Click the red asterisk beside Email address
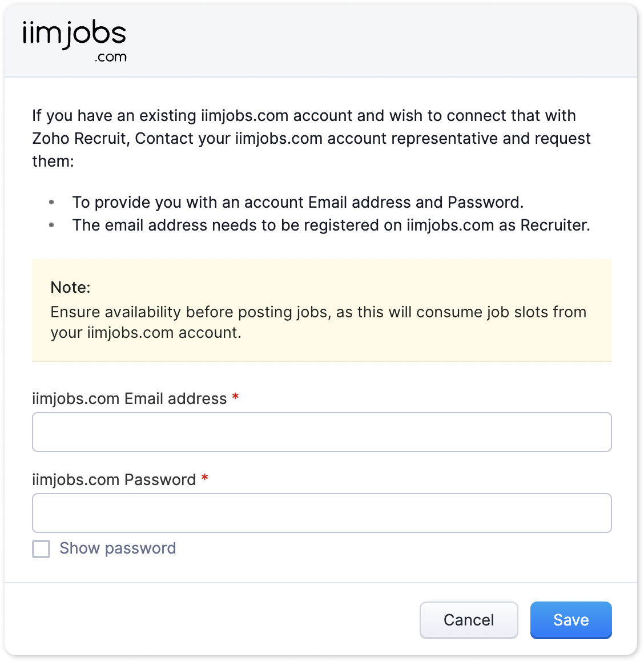 (x=235, y=398)
